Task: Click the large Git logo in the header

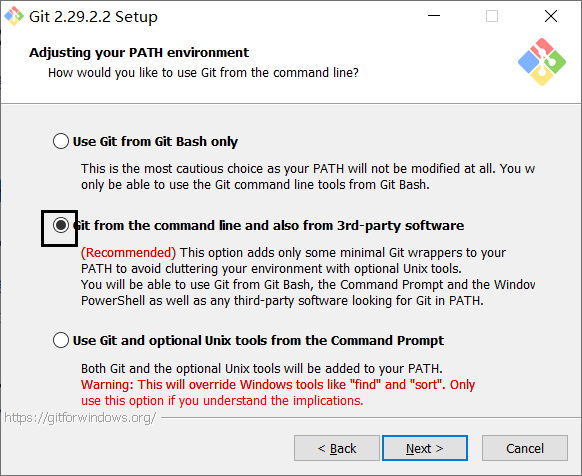Action: [x=542, y=62]
